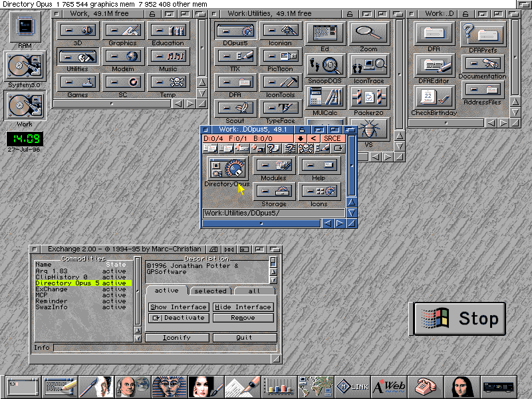Image resolution: width=532 pixels, height=399 pixels.
Task: Select 'Reminder' commodity row
Action: pyautogui.click(x=83, y=301)
